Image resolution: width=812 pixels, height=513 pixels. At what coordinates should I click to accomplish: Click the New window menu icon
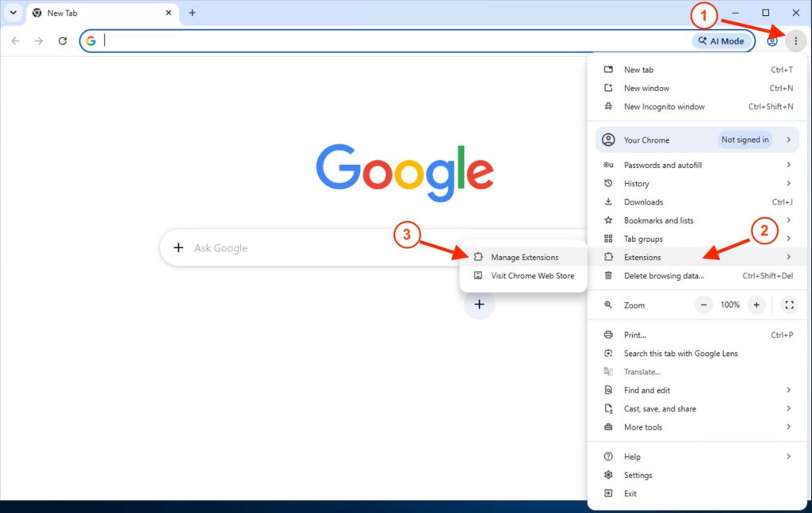coord(608,88)
